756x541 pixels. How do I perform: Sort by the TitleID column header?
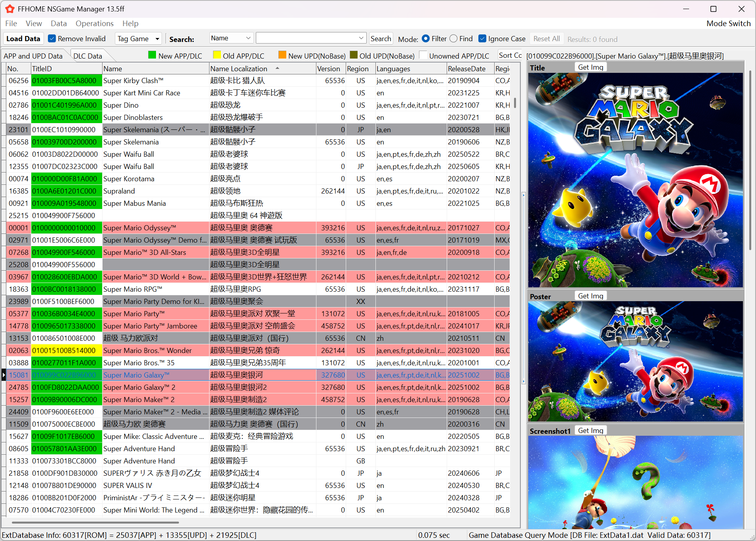pos(67,68)
